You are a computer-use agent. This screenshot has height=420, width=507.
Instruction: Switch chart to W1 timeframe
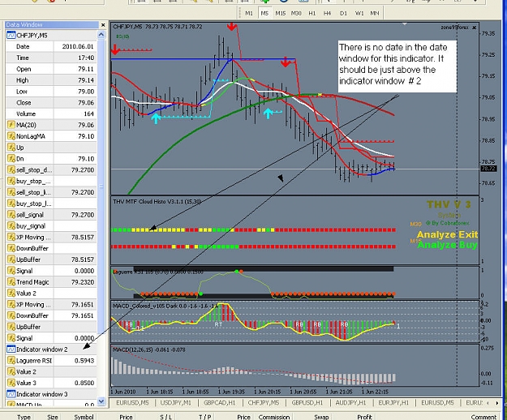point(359,13)
